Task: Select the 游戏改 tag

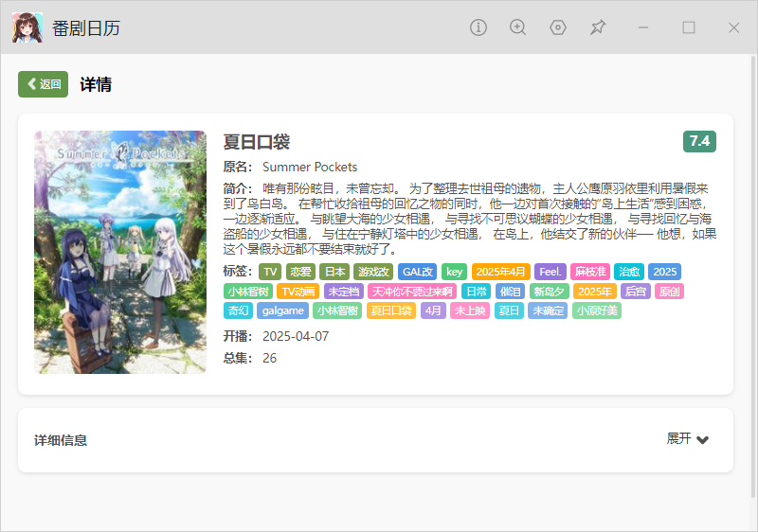Action: (373, 272)
